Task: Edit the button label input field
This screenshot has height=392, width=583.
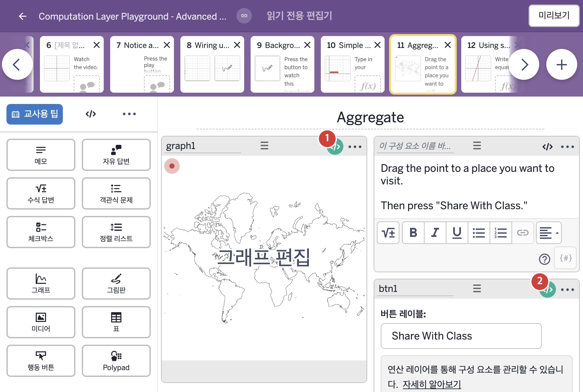Action: tap(461, 336)
